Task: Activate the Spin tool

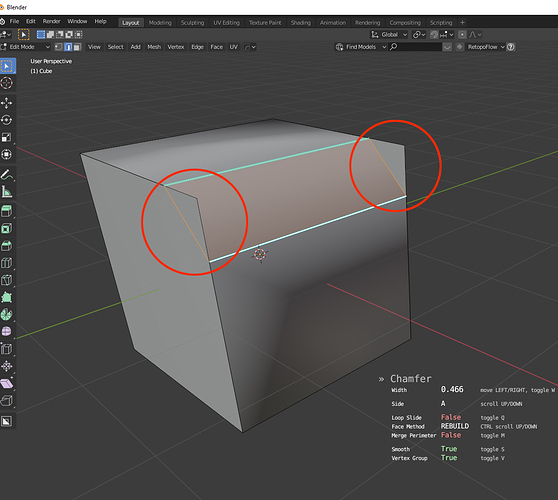Action: coord(7,314)
